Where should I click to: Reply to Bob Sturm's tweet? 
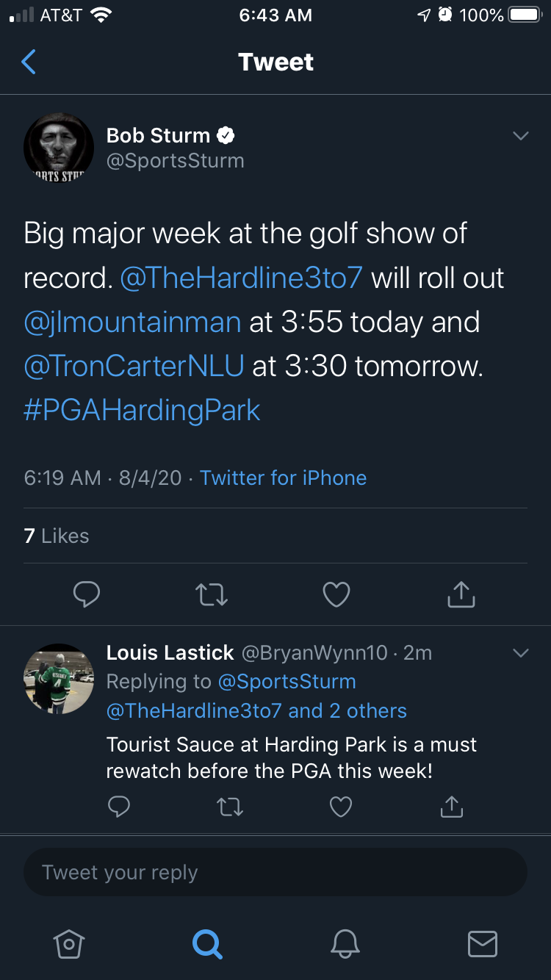[x=87, y=594]
